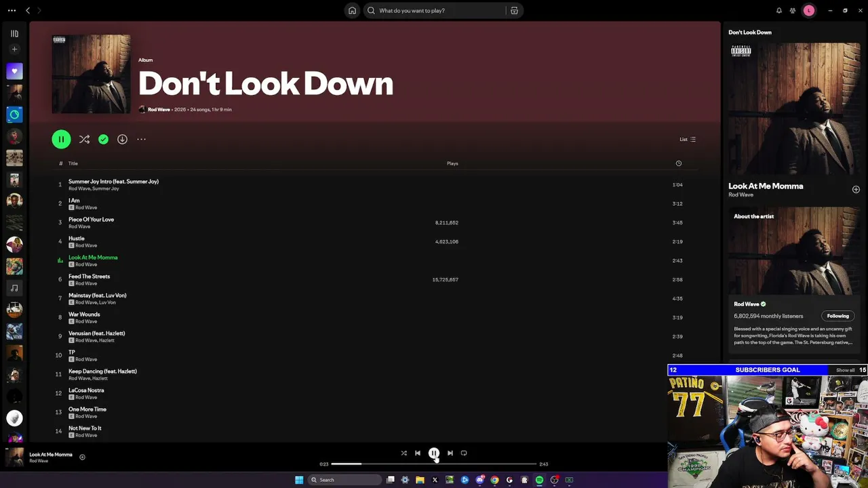The image size is (868, 488).
Task: Toggle shuffle for the album header
Action: 84,139
